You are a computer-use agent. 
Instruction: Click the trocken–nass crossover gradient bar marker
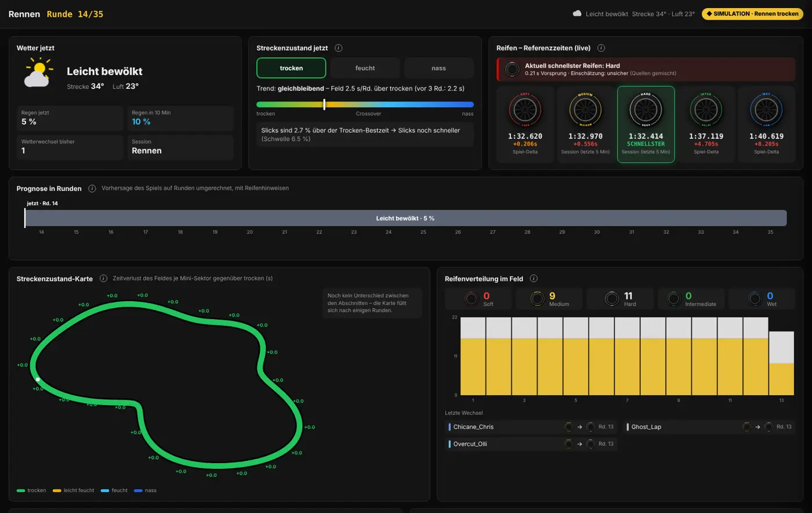click(324, 104)
